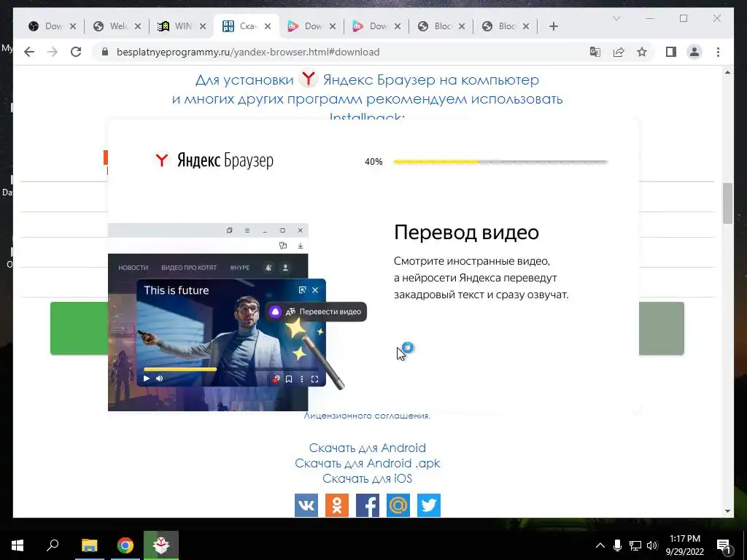Click play button in the illustration video
The height and width of the screenshot is (560, 747).
(147, 378)
